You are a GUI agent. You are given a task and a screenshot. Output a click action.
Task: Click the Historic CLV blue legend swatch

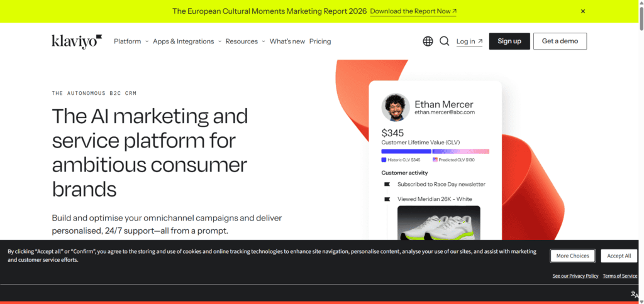pos(384,160)
